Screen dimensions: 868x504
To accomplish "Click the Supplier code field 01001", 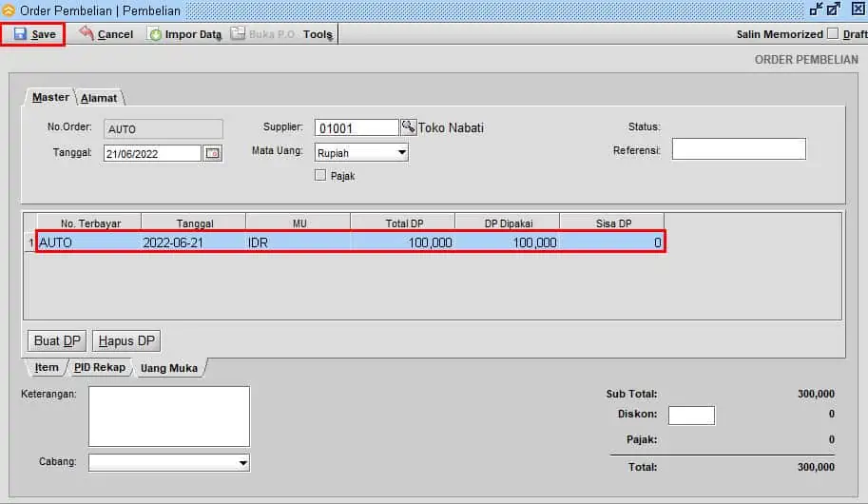I will click(x=356, y=128).
